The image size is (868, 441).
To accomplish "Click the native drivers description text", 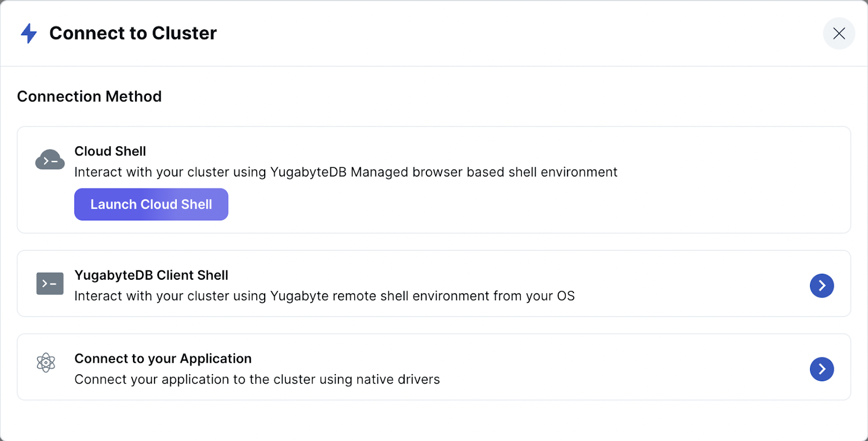I will tap(257, 380).
